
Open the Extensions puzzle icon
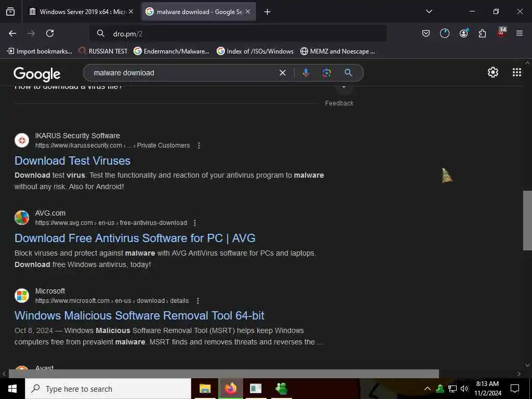482,33
